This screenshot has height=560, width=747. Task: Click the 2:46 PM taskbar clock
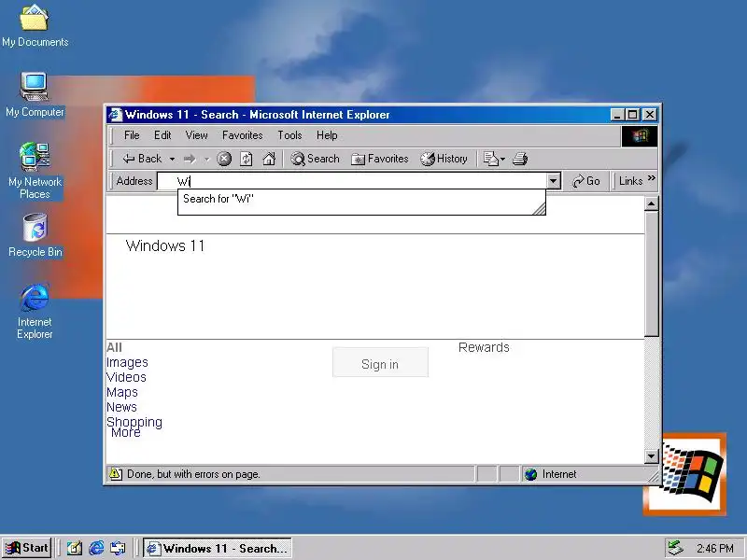tap(714, 549)
